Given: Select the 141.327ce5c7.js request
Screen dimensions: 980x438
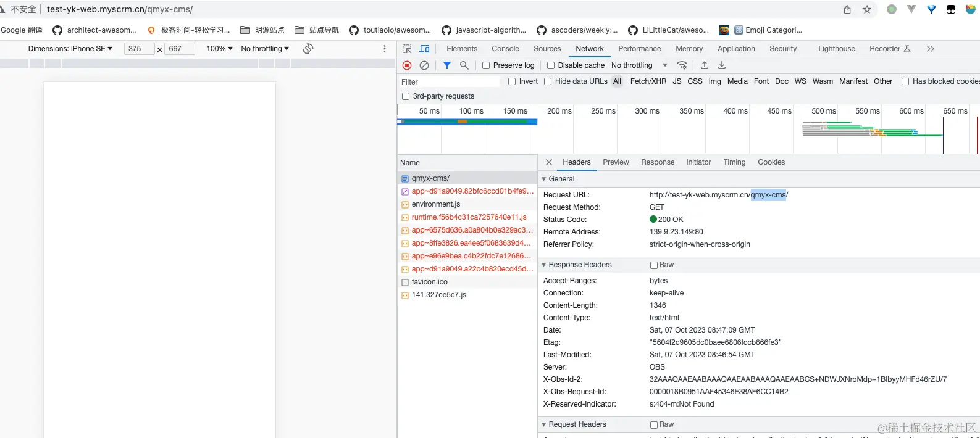Looking at the screenshot, I should point(467,295).
